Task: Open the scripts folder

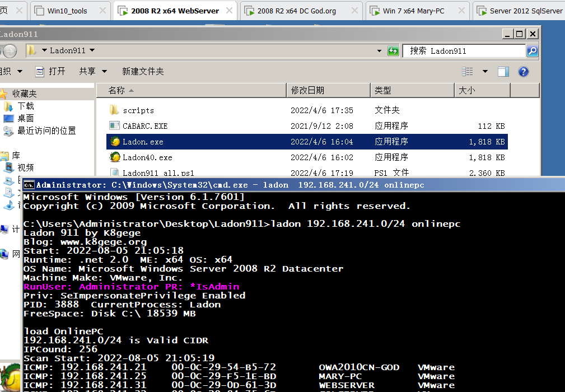Action: click(x=138, y=110)
